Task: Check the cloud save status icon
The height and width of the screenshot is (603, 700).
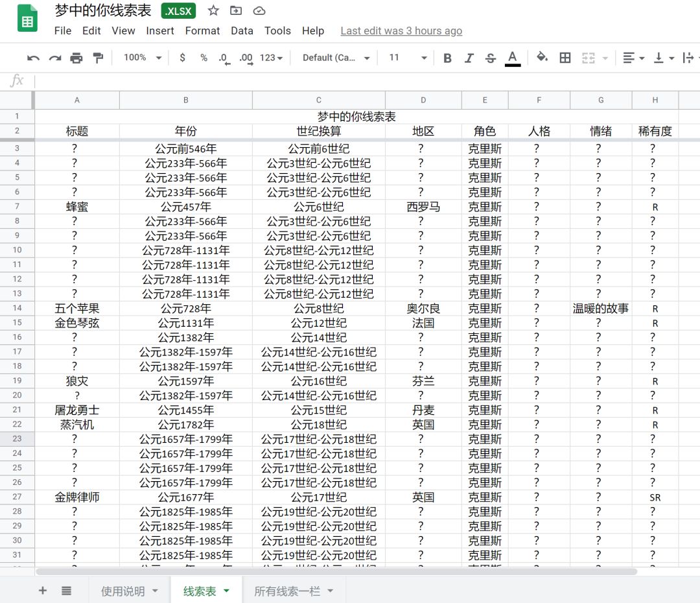Action: point(259,11)
